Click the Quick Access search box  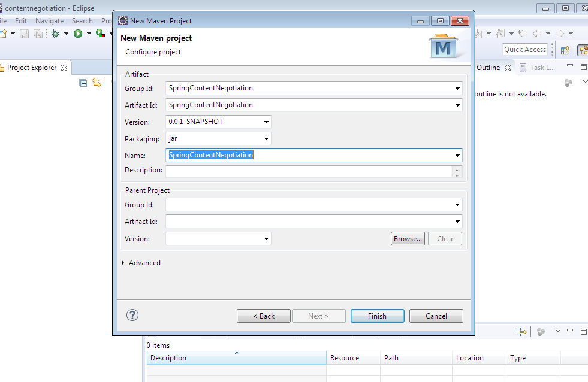pos(524,50)
